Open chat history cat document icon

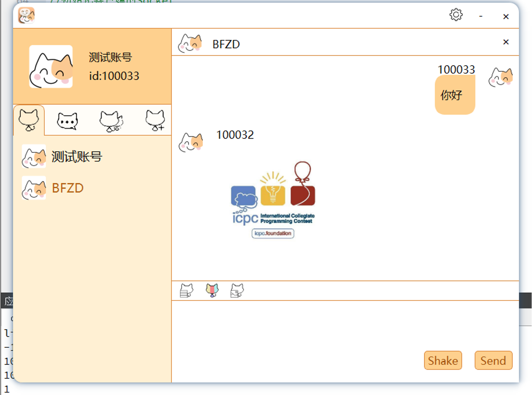pyautogui.click(x=186, y=291)
